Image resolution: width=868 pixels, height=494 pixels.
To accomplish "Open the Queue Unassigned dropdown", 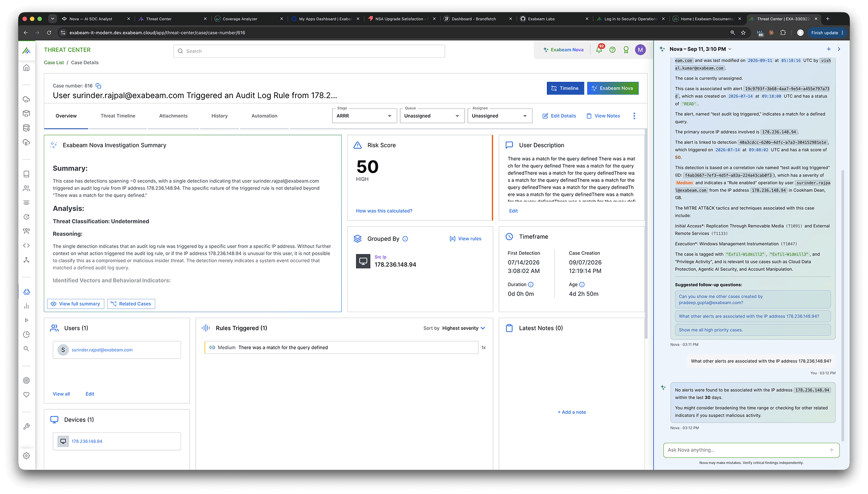I will [432, 116].
